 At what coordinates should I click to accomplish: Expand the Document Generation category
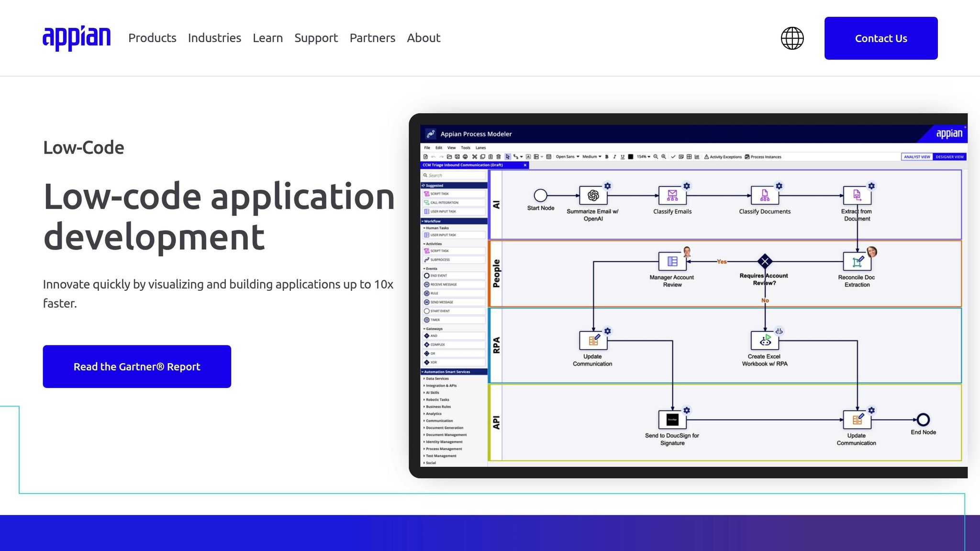tap(443, 428)
